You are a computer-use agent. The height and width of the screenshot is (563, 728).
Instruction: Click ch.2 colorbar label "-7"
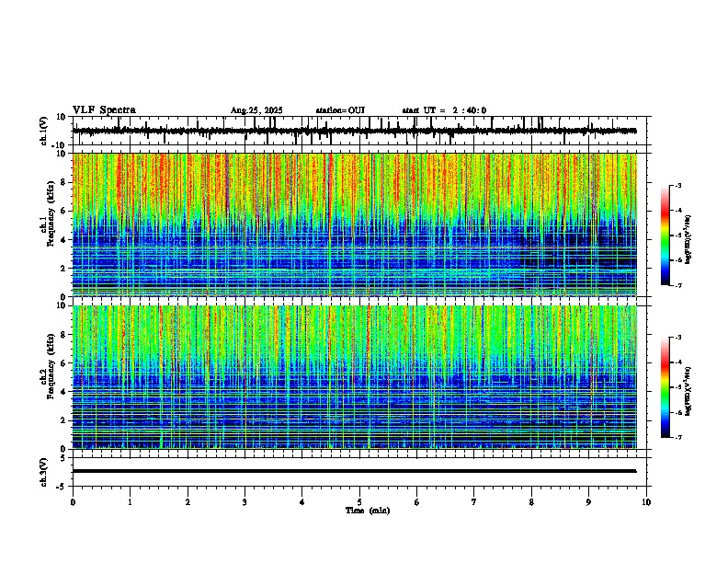pos(678,438)
